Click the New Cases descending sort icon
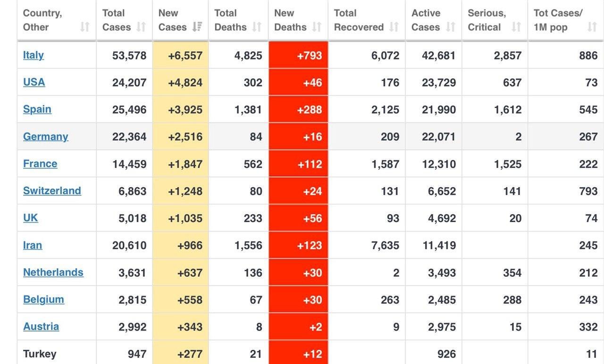 [197, 27]
